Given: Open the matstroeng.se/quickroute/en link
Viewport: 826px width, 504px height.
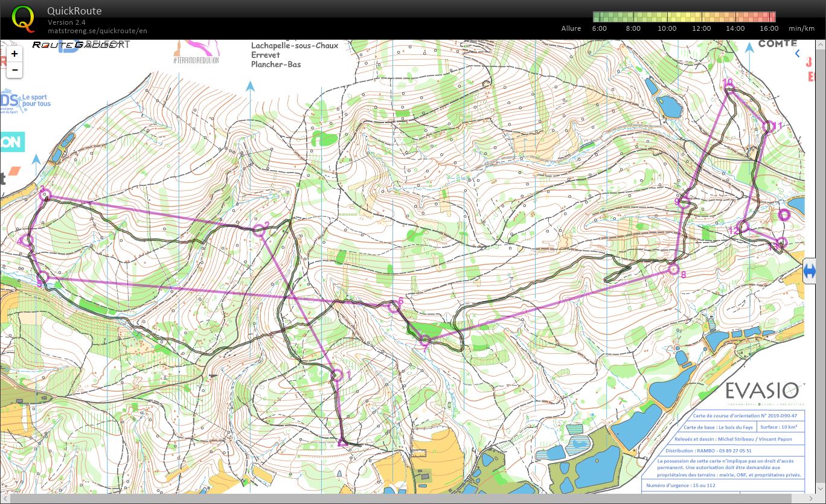Looking at the screenshot, I should [98, 31].
